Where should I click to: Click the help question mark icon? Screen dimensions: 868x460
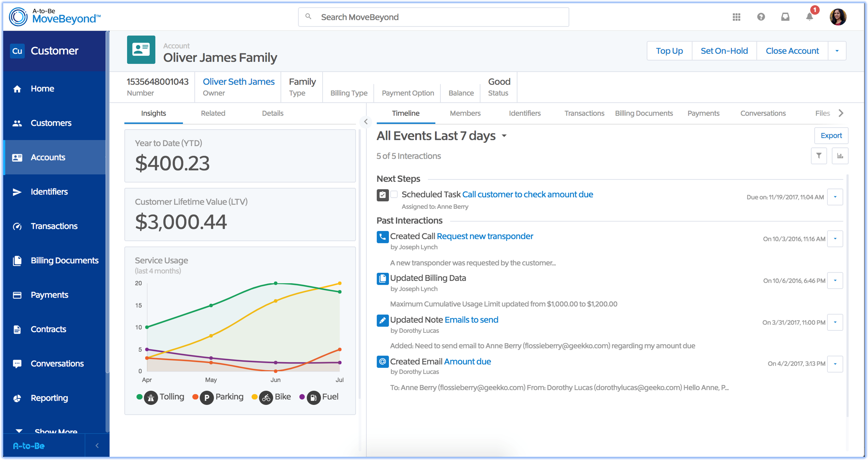[761, 17]
